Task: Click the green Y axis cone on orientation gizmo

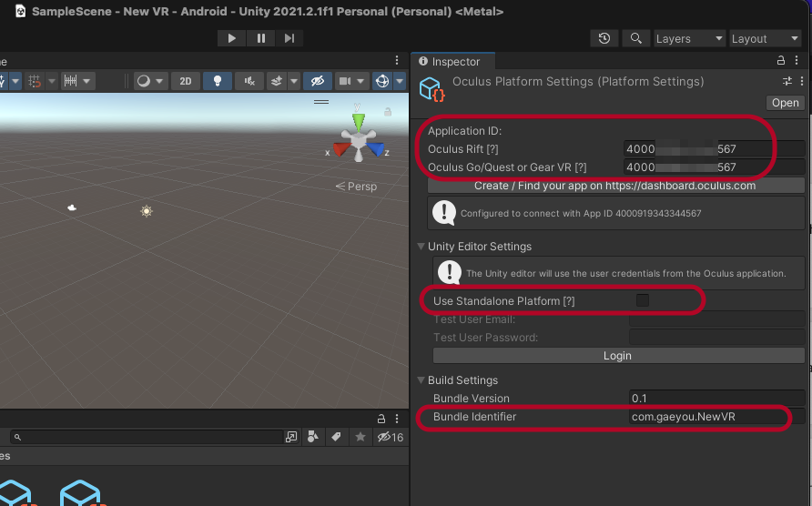Action: coord(358,122)
